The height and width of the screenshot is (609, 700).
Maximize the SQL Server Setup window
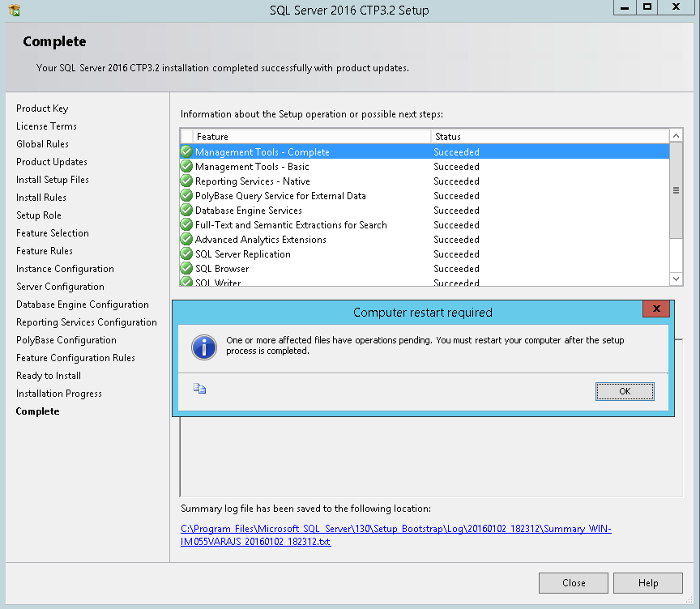647,7
